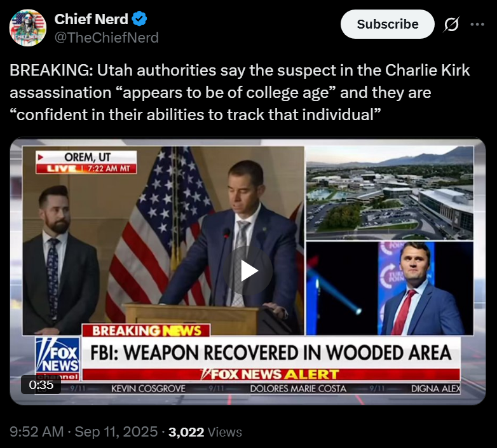
Task: Open the 9:52 AM Sep 11 timestamp
Action: pos(84,432)
